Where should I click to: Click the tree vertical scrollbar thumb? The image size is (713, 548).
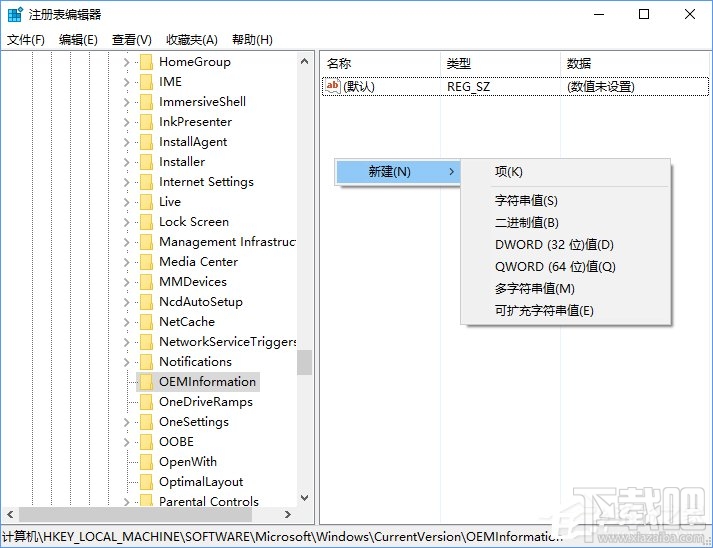point(305,362)
